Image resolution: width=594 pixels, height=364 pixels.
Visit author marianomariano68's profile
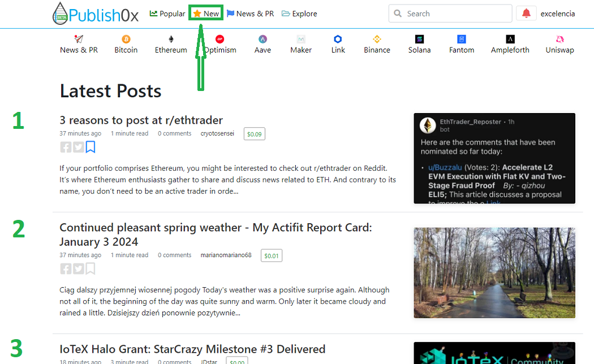pos(226,255)
